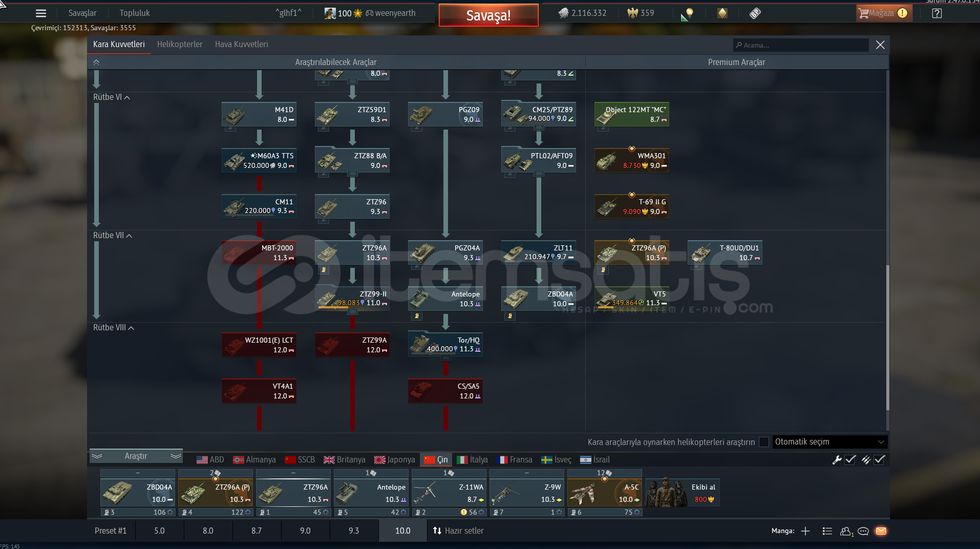This screenshot has width=980, height=549.
Task: Switch to the Hava Kuvvetleri tab
Action: point(241,45)
